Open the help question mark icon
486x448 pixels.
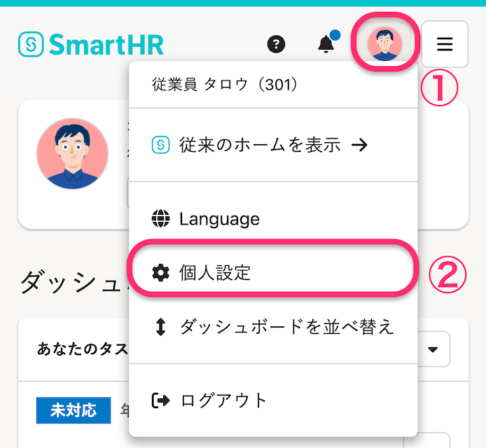pos(277,45)
